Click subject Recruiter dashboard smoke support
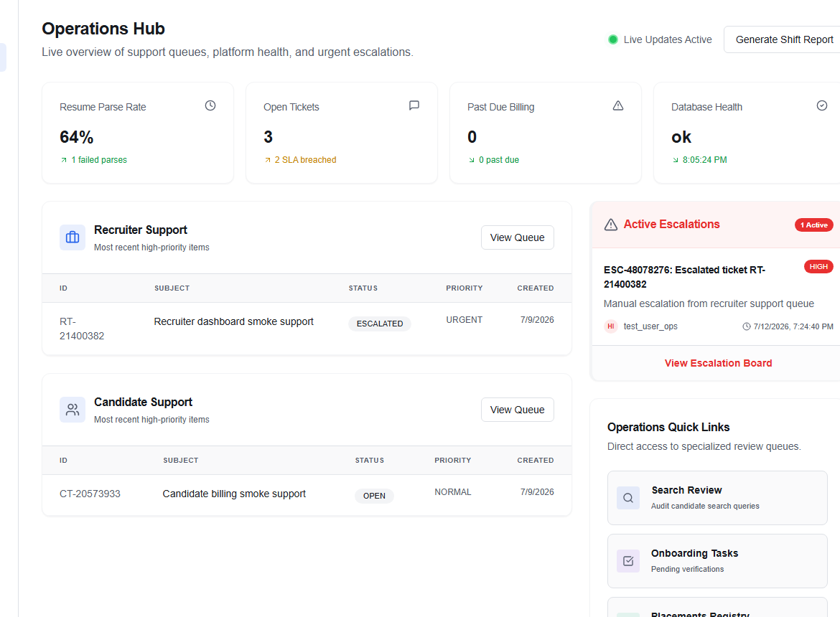 coord(233,321)
